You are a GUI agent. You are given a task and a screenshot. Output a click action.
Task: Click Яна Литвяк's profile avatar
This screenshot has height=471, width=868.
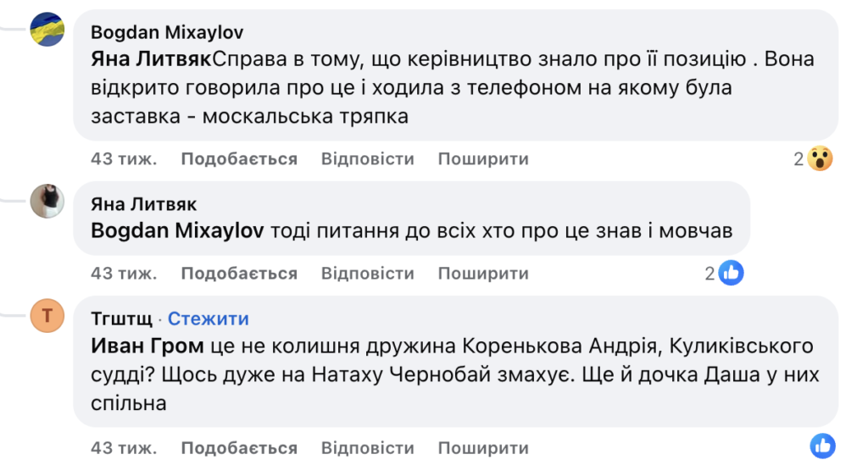click(x=47, y=202)
